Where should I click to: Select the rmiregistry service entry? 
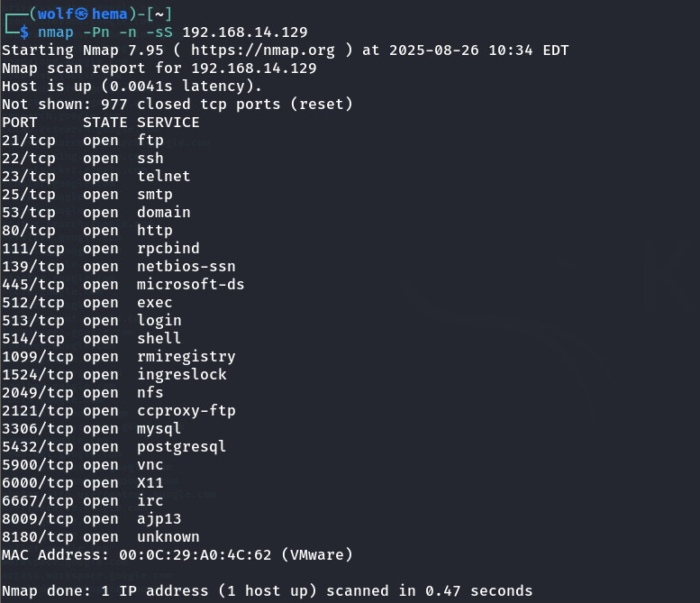pyautogui.click(x=186, y=357)
